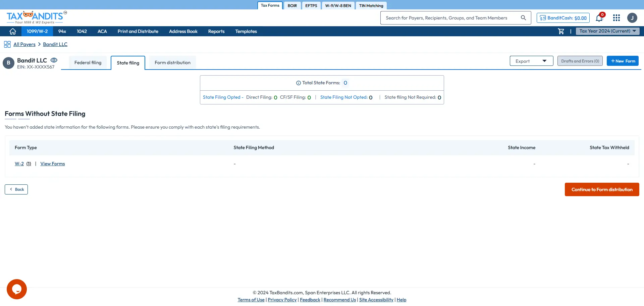
Task: Open the notifications bell
Action: [599, 18]
